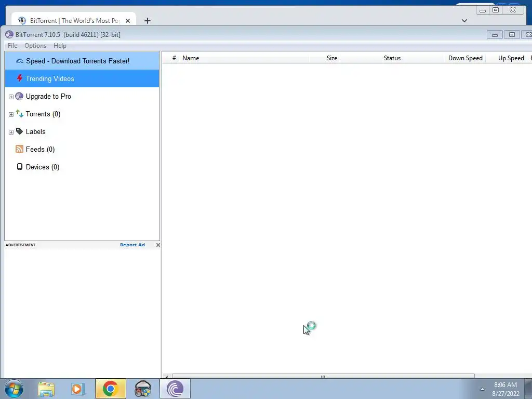Launch Windows Media Player from taskbar

coord(78,389)
